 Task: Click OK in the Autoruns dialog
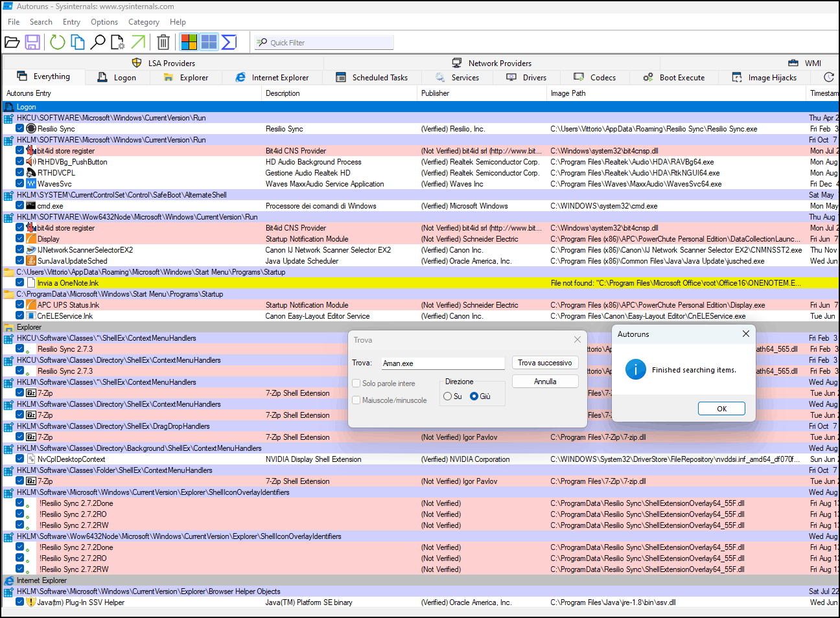tap(721, 409)
